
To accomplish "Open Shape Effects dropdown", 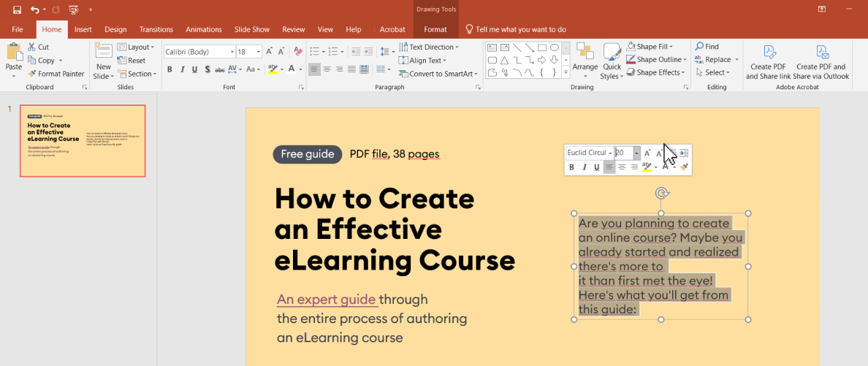I will coord(657,72).
